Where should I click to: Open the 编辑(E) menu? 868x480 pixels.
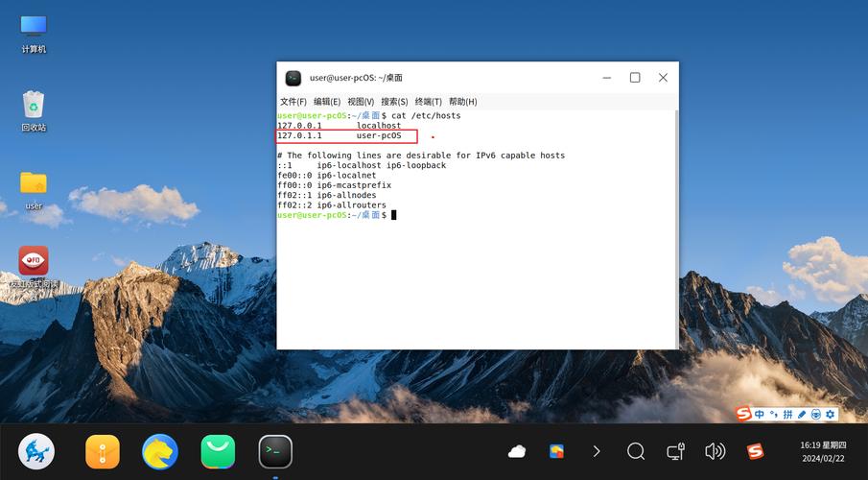[326, 102]
